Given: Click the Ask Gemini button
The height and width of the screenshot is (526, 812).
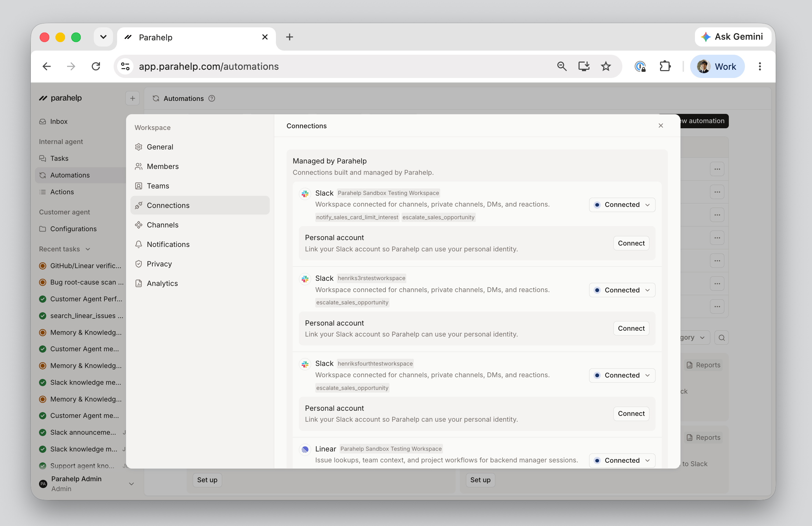Looking at the screenshot, I should pyautogui.click(x=733, y=37).
